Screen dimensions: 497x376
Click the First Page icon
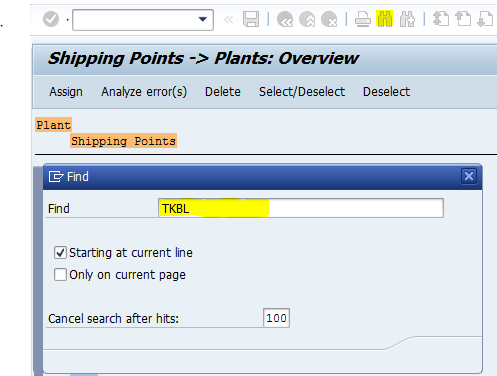point(441,19)
